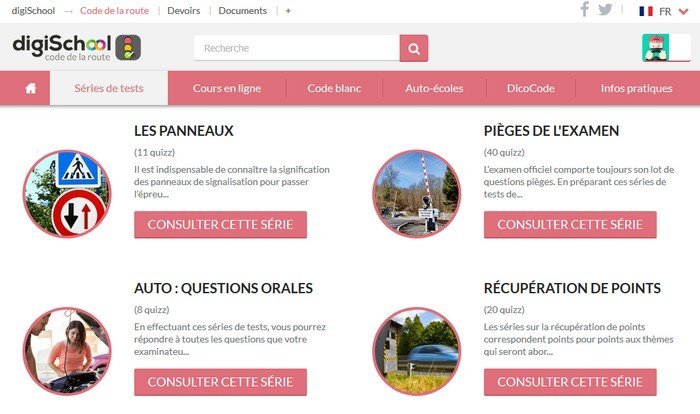Click the speed camera car thumbnail

point(417,351)
